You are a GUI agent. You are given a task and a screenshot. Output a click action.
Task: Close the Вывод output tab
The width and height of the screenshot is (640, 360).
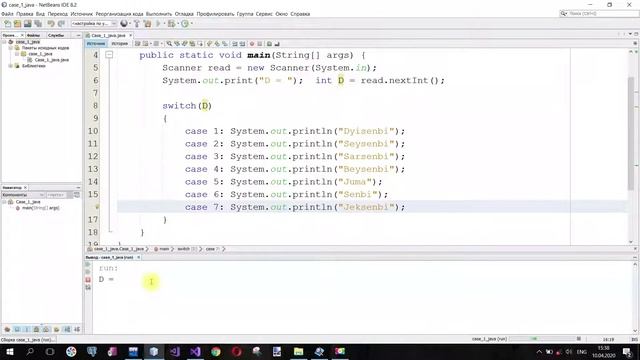pos(138,258)
